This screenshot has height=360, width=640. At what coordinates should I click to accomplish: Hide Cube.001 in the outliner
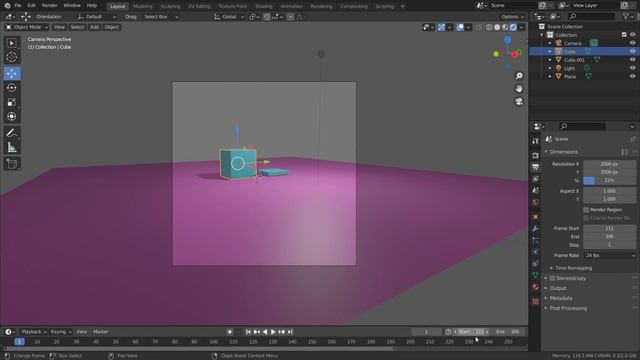click(632, 60)
